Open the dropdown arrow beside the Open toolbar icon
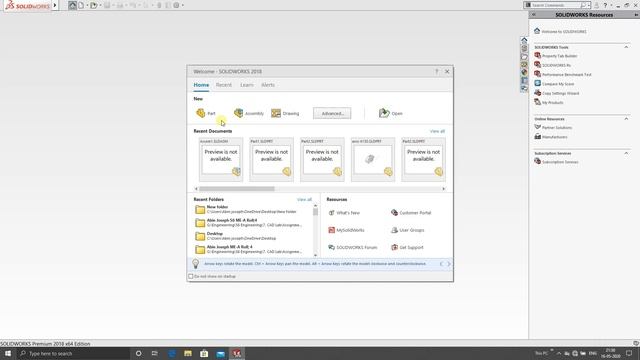The image size is (640, 360). pyautogui.click(x=100, y=5)
